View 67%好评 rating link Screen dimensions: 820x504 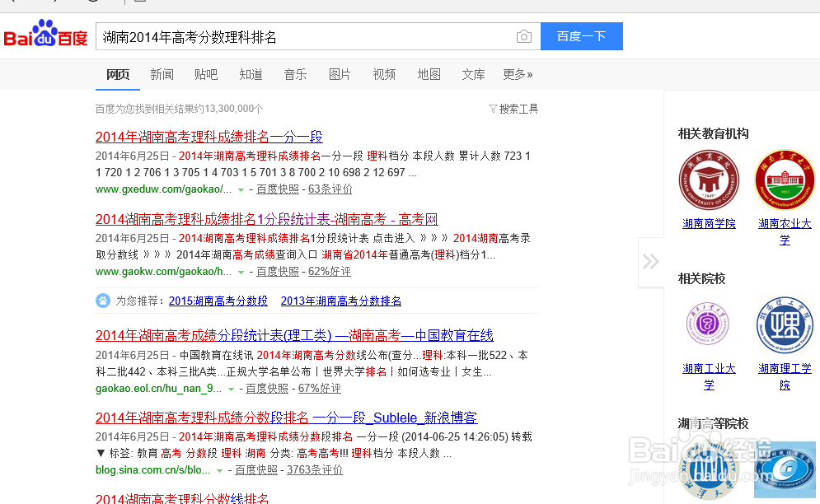[320, 389]
